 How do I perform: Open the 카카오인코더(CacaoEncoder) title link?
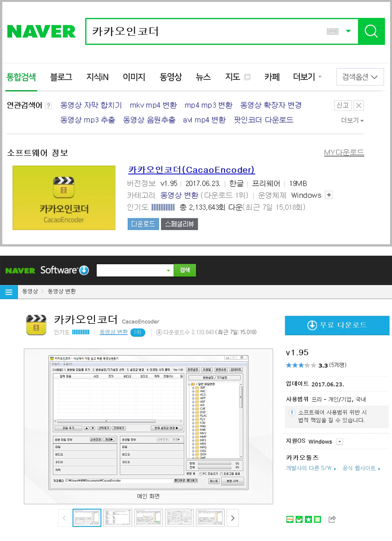click(x=191, y=170)
